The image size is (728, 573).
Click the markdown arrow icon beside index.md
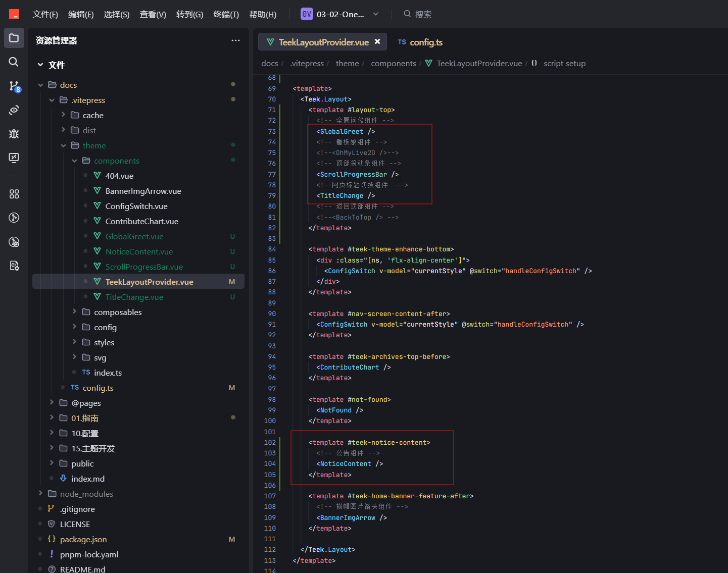point(63,478)
